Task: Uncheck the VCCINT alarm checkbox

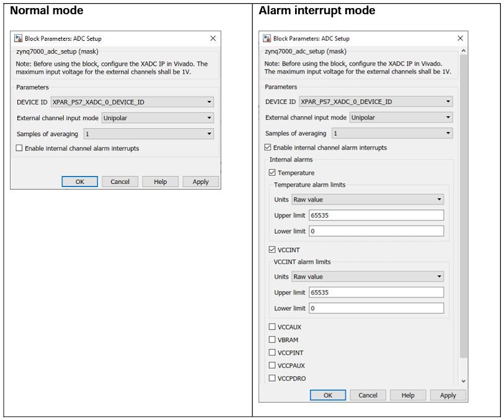Action: coord(272,250)
